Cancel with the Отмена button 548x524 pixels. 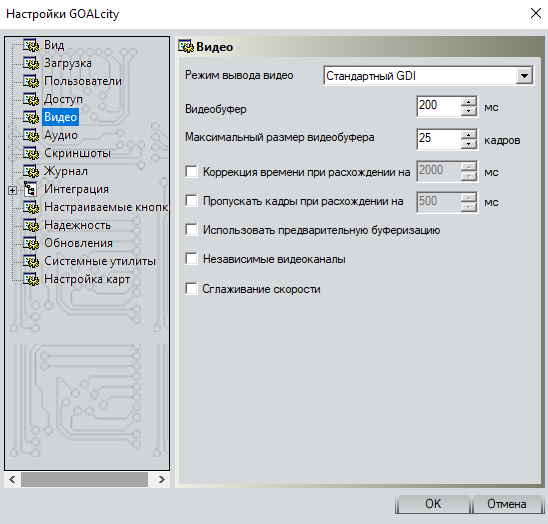[x=506, y=504]
